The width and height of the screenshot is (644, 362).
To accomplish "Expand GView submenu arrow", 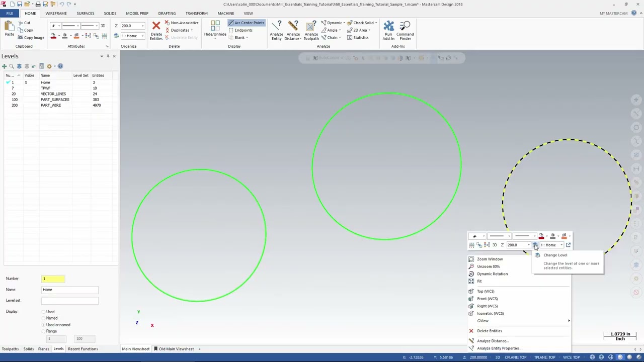I will tap(569, 321).
